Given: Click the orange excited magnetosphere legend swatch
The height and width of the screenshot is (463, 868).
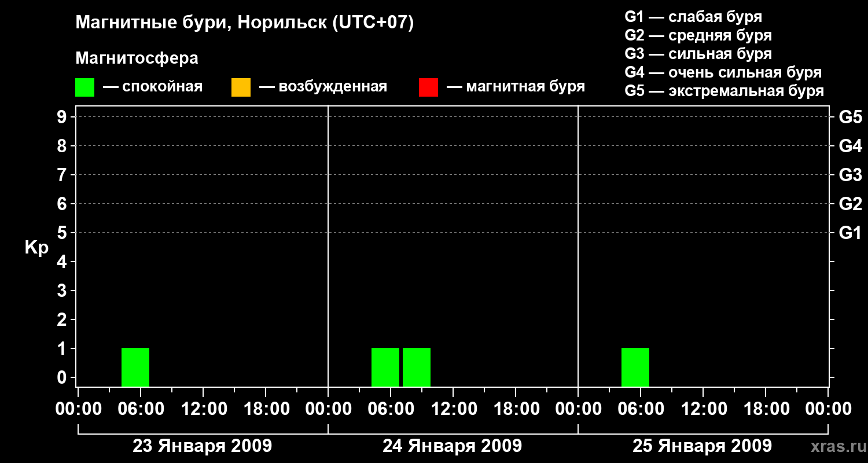Looking at the screenshot, I should pyautogui.click(x=241, y=87).
